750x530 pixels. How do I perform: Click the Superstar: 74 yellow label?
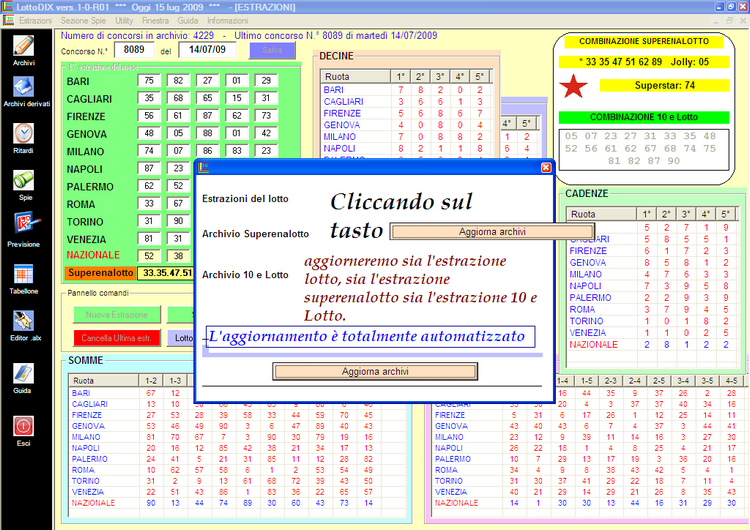pyautogui.click(x=664, y=86)
